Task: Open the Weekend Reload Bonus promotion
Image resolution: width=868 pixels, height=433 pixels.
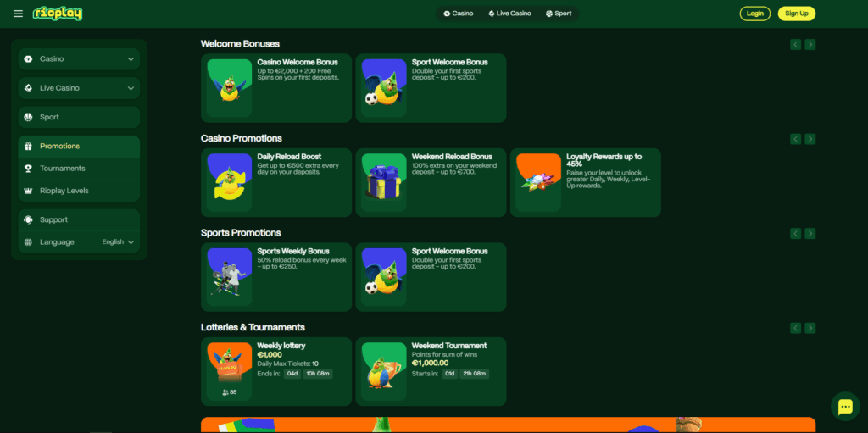Action: (x=452, y=157)
